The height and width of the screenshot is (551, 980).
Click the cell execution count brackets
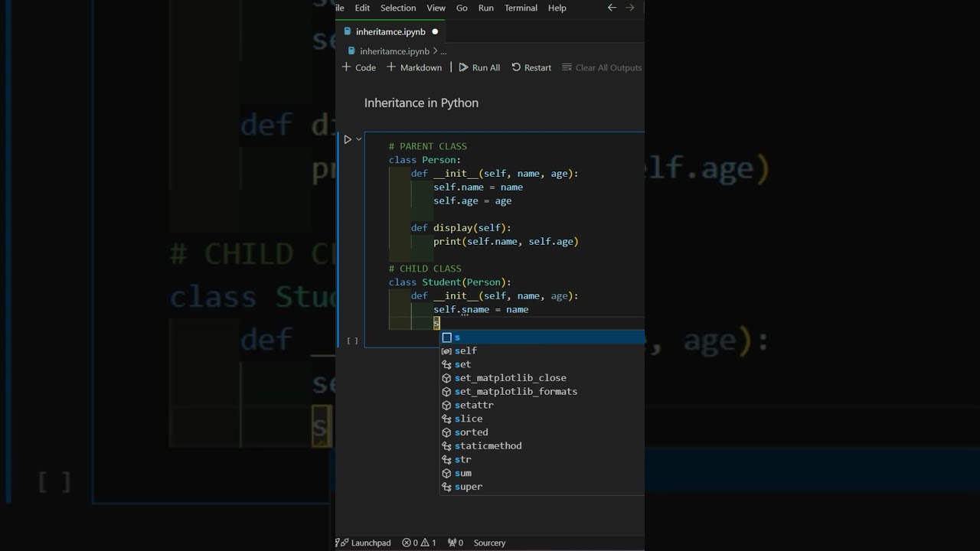point(352,341)
